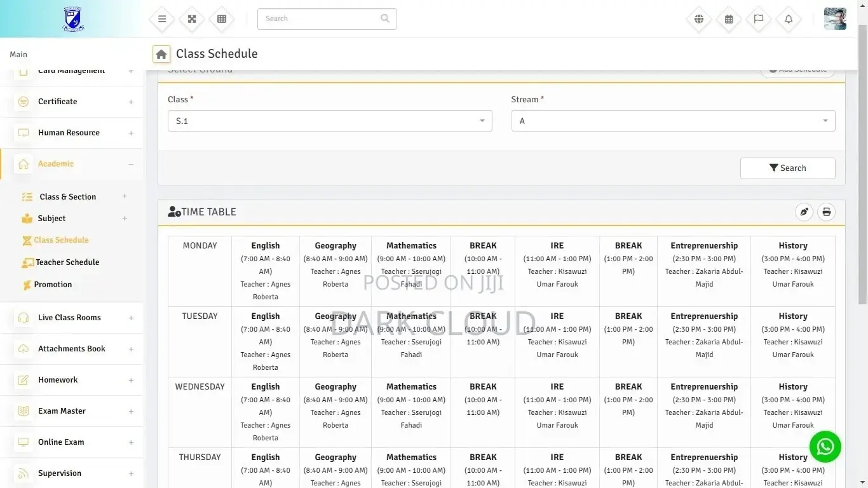Click the Academic house icon
The image size is (868, 488).
(24, 164)
